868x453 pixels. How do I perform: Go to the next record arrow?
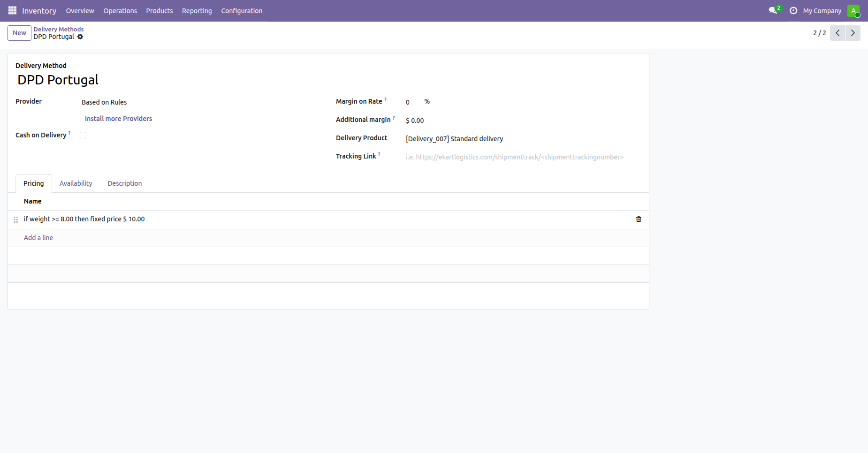point(853,33)
